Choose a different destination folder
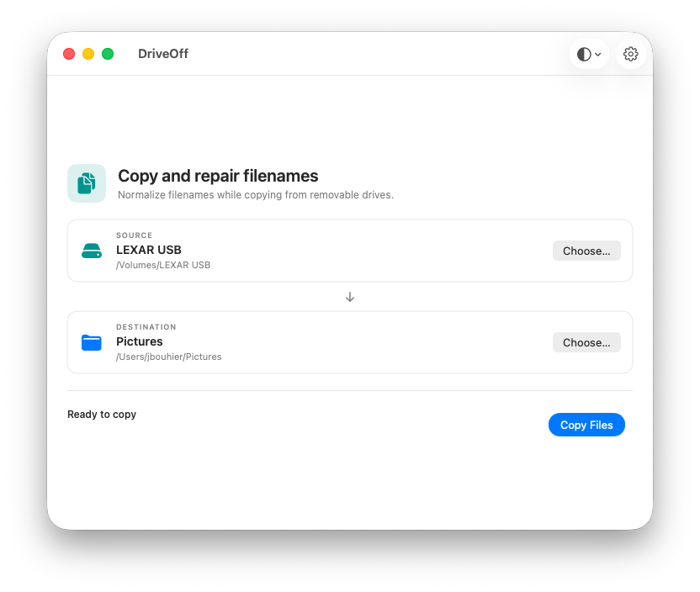Image resolution: width=700 pixels, height=592 pixels. click(x=586, y=342)
